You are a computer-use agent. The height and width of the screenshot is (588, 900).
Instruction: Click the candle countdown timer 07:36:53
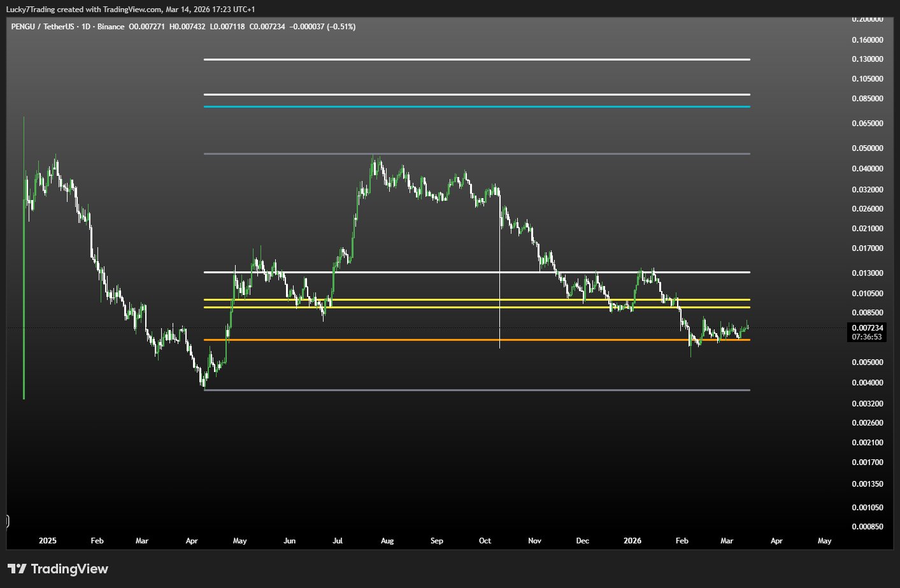[x=867, y=337]
